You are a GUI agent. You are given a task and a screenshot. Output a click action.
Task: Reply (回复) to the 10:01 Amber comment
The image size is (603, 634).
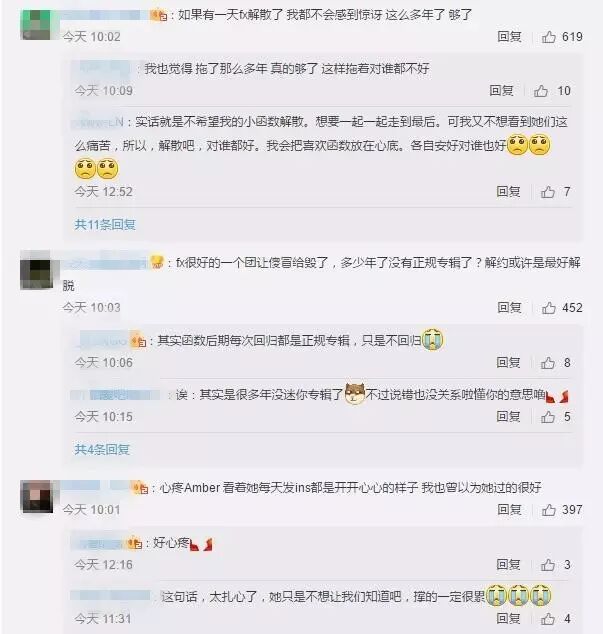509,509
